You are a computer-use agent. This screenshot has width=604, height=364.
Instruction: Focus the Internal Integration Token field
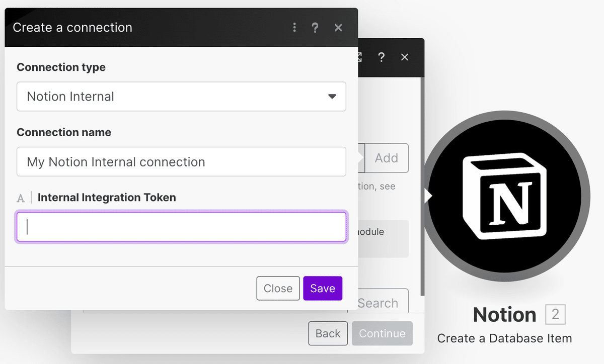181,227
